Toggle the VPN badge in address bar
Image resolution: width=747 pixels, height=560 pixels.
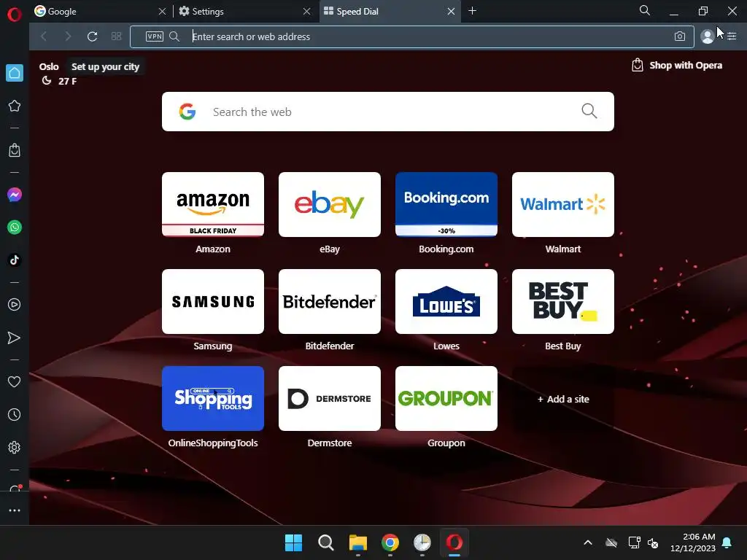(x=155, y=36)
